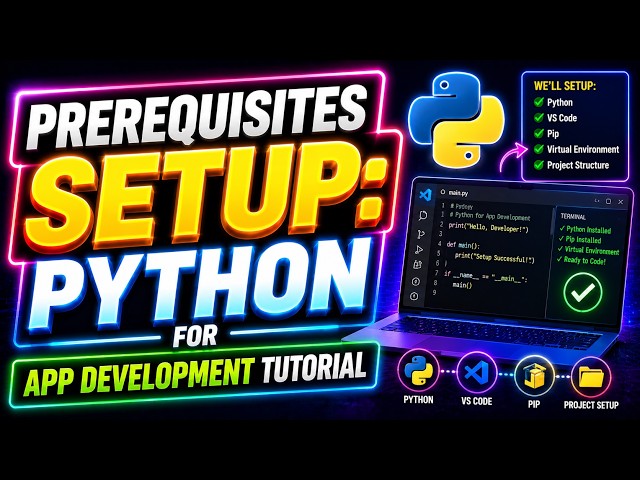The height and width of the screenshot is (480, 640).
Task: Select the round Python icon at bottom
Action: click(x=418, y=371)
